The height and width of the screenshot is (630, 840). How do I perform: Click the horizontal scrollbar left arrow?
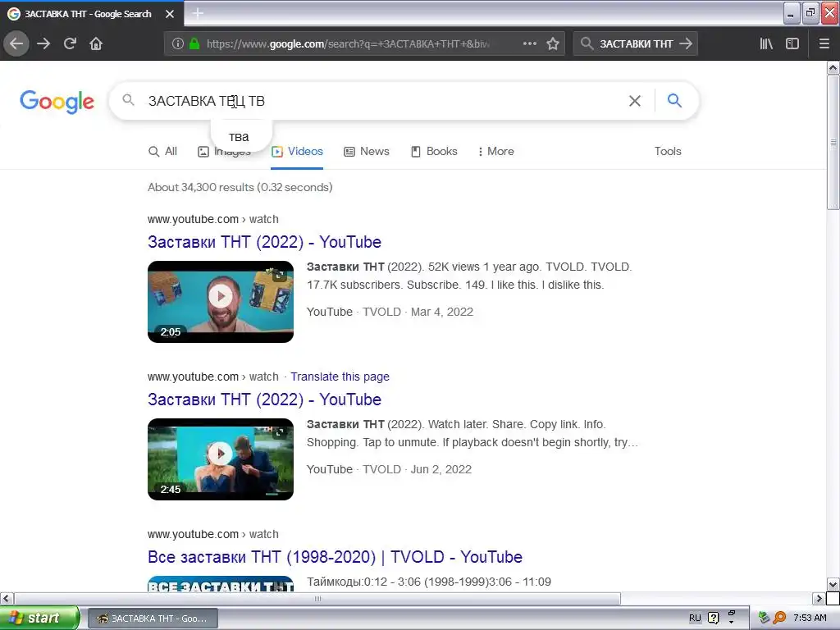click(x=6, y=598)
